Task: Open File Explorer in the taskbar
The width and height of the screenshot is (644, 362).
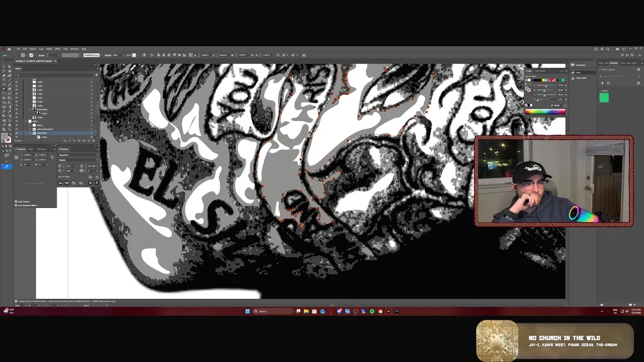Action: (x=306, y=311)
